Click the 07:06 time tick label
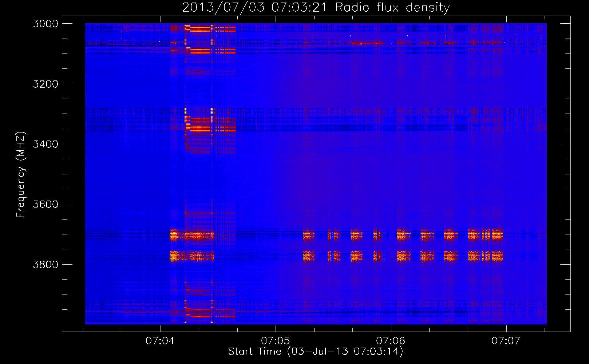Viewport: 589px width, 364px height. pyautogui.click(x=391, y=341)
